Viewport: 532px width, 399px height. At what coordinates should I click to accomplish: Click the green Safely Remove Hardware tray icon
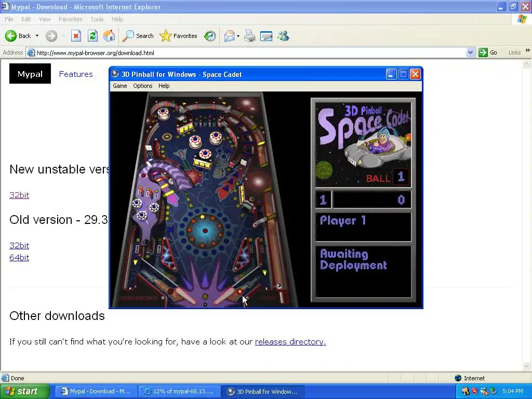pos(493,392)
